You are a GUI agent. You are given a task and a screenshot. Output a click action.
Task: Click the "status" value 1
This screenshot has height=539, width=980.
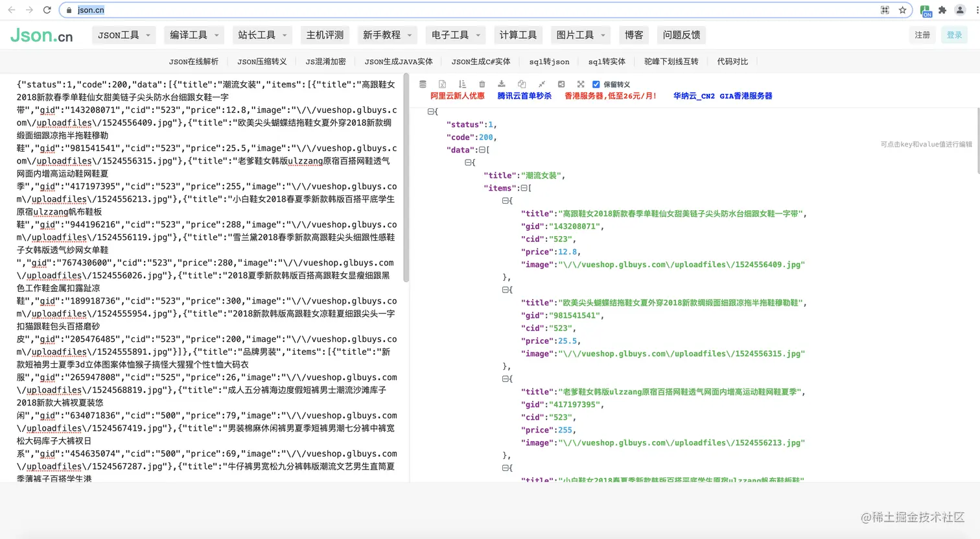[x=491, y=125]
